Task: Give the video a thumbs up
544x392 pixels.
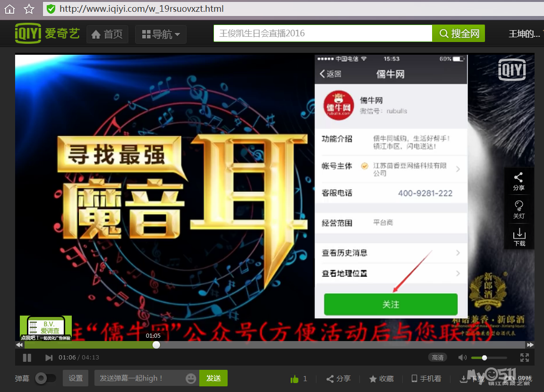Action: [x=295, y=379]
